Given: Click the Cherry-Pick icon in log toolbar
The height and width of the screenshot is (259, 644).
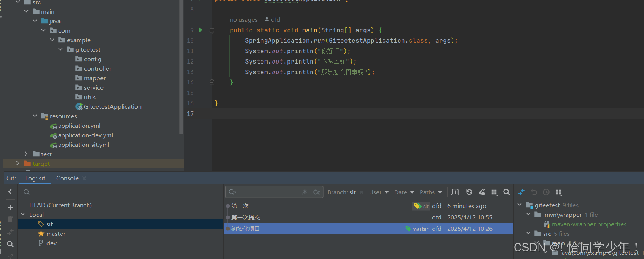Looking at the screenshot, I should 482,192.
